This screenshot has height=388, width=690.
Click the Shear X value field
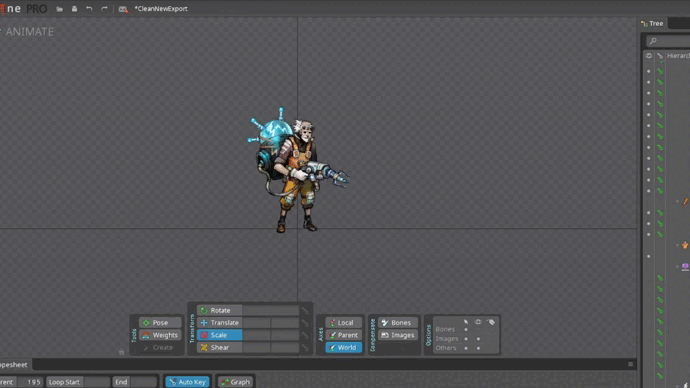tap(257, 347)
